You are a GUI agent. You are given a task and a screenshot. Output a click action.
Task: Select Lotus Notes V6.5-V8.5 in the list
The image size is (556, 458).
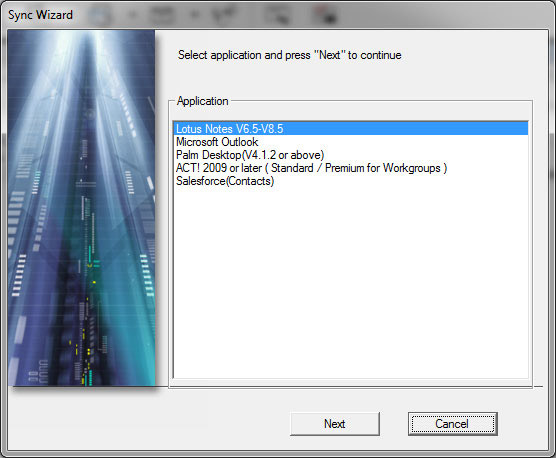(351, 129)
